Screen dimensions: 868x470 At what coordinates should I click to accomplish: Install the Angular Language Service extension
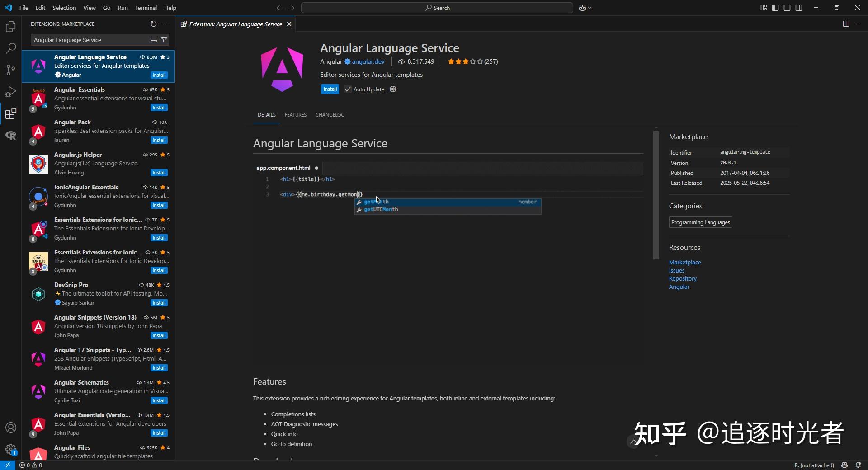(330, 89)
